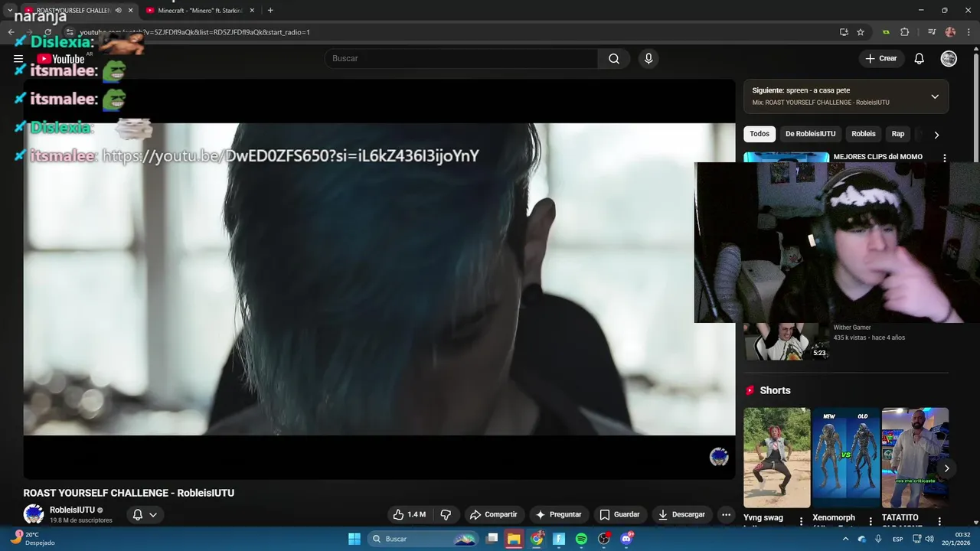Open YouTube notifications bell
Image resolution: width=980 pixels, height=551 pixels.
click(x=920, y=59)
